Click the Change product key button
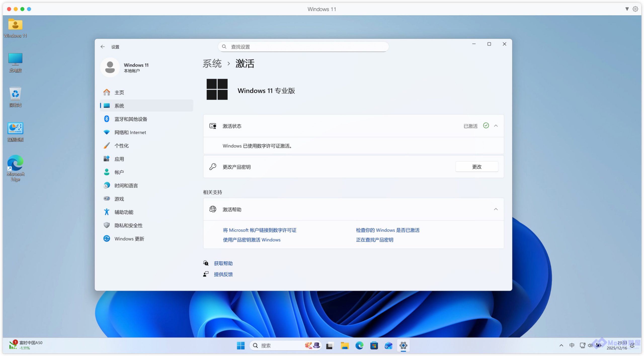The image size is (644, 356). click(476, 167)
